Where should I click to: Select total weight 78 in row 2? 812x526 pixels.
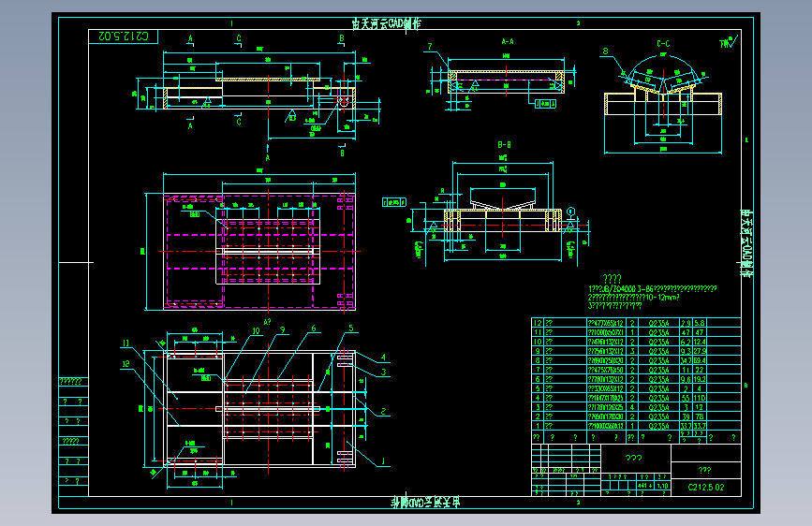click(x=699, y=416)
